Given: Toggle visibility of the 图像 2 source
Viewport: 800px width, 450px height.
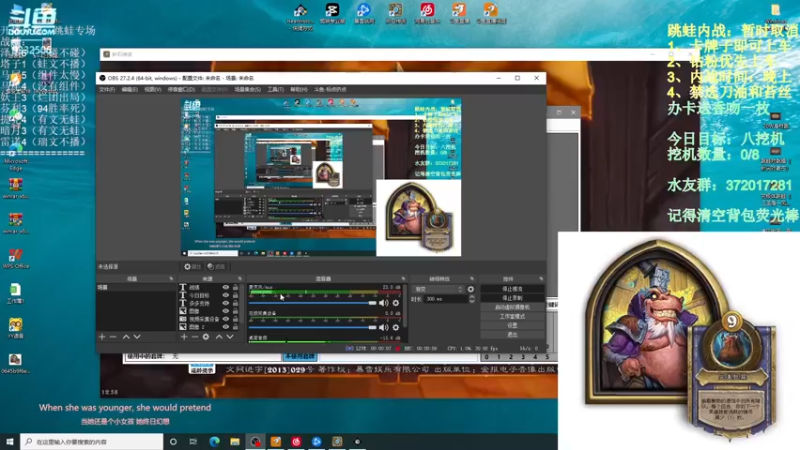Looking at the screenshot, I should [225, 327].
